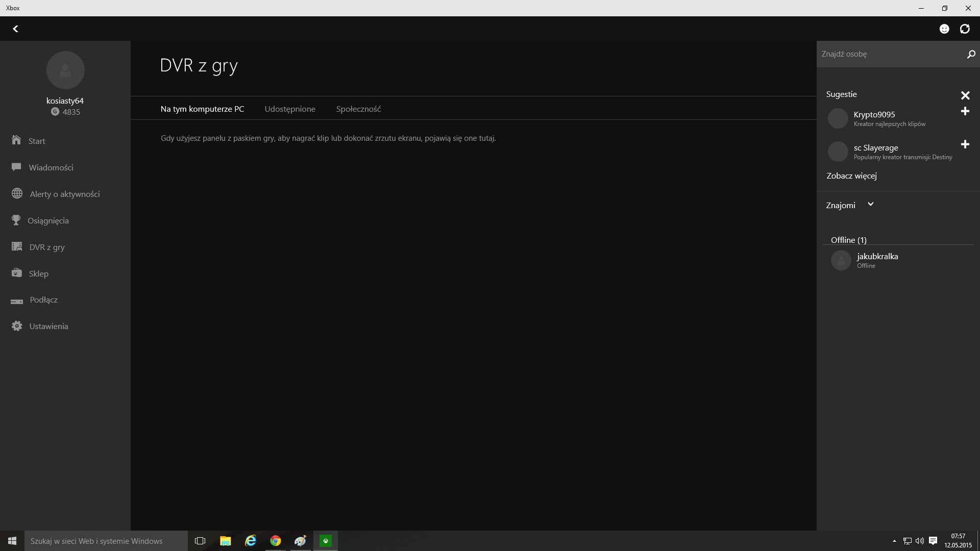Click the Windows taskbar search box
980x551 pixels.
pyautogui.click(x=106, y=541)
